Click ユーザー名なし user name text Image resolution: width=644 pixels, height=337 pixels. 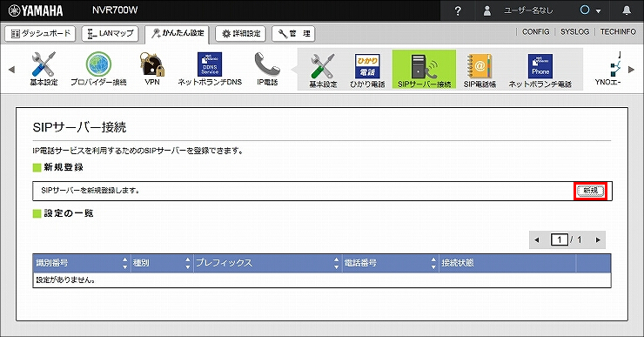click(x=528, y=10)
